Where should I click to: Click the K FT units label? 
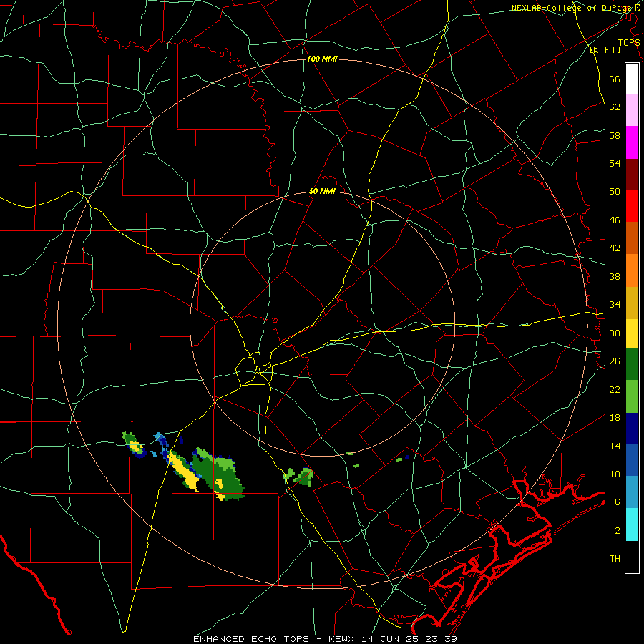(605, 49)
